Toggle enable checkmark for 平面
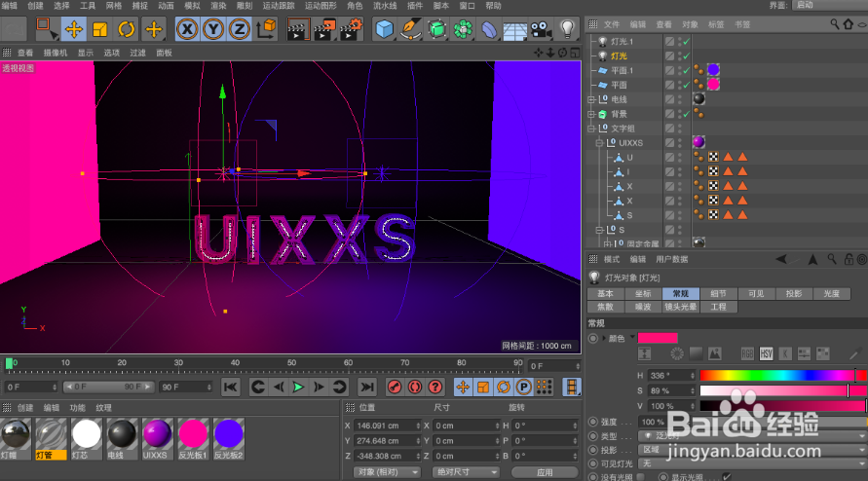This screenshot has height=481, width=868. pyautogui.click(x=687, y=85)
